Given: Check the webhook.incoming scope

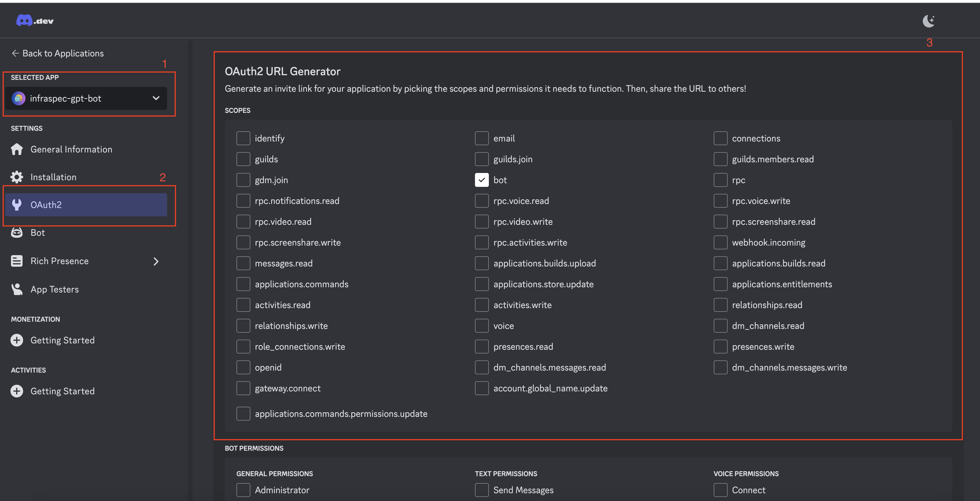Looking at the screenshot, I should [x=720, y=242].
